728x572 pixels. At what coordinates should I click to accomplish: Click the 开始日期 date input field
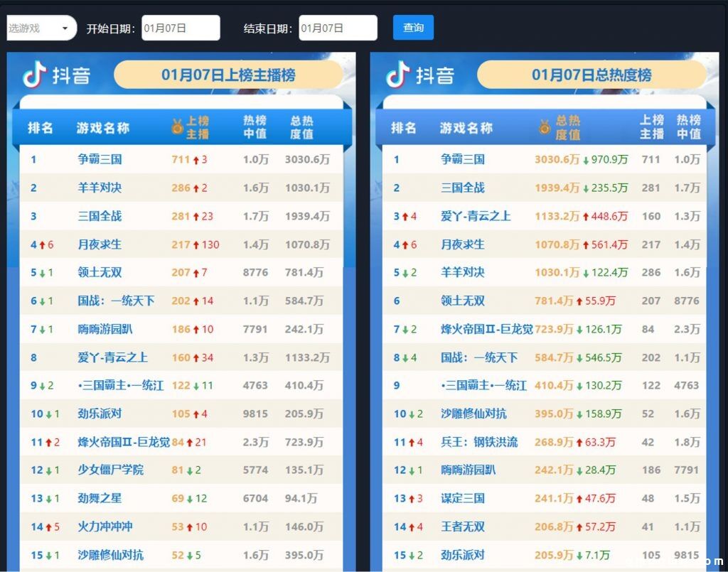[x=181, y=28]
